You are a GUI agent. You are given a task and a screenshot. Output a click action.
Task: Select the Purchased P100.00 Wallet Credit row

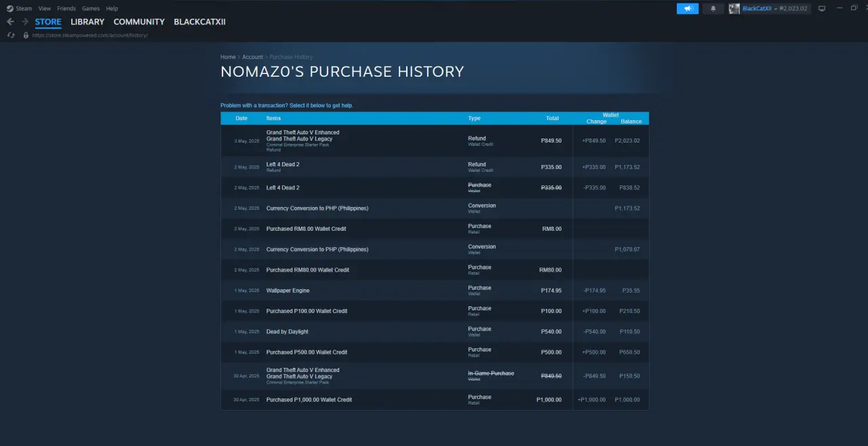(x=435, y=311)
